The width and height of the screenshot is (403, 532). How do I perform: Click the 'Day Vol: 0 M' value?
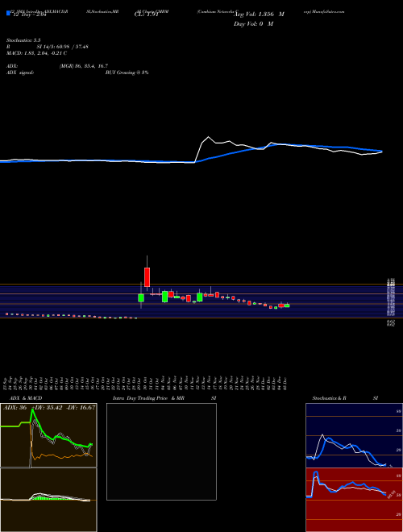tap(253, 24)
